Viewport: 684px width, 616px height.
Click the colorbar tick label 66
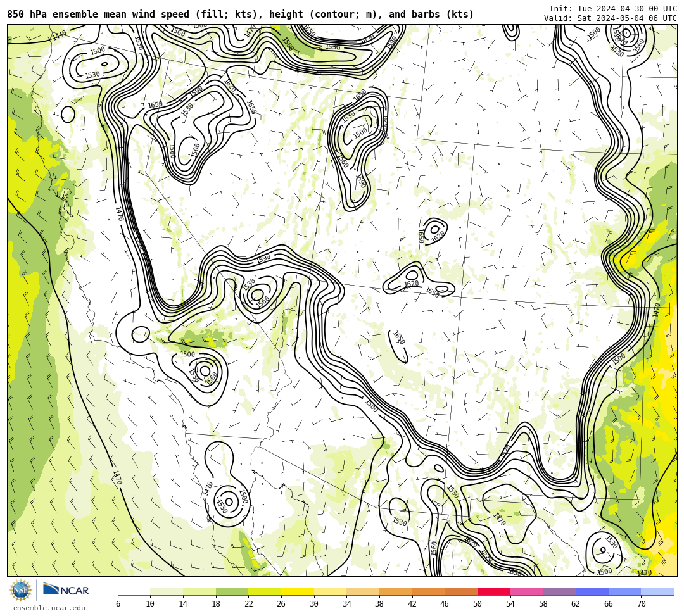(609, 604)
